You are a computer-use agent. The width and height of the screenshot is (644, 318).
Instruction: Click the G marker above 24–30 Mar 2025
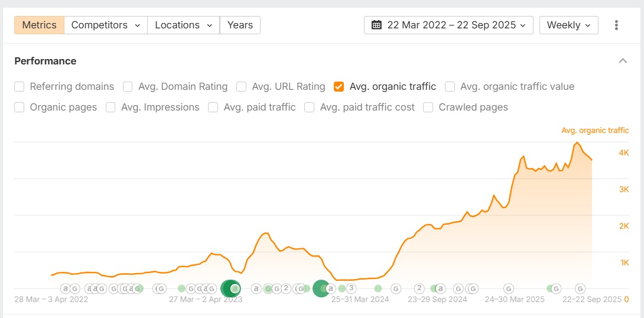coord(508,288)
